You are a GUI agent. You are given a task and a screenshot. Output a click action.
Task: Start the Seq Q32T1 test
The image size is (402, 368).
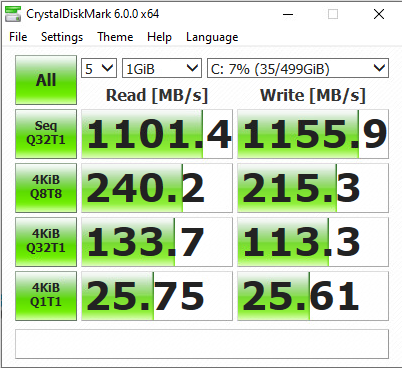point(46,134)
